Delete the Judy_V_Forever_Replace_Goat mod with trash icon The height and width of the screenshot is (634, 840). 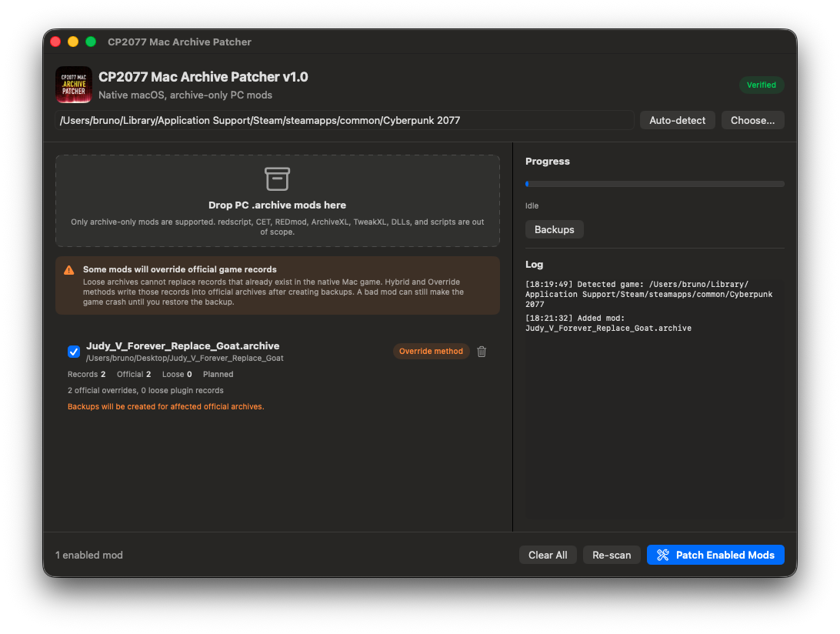482,352
